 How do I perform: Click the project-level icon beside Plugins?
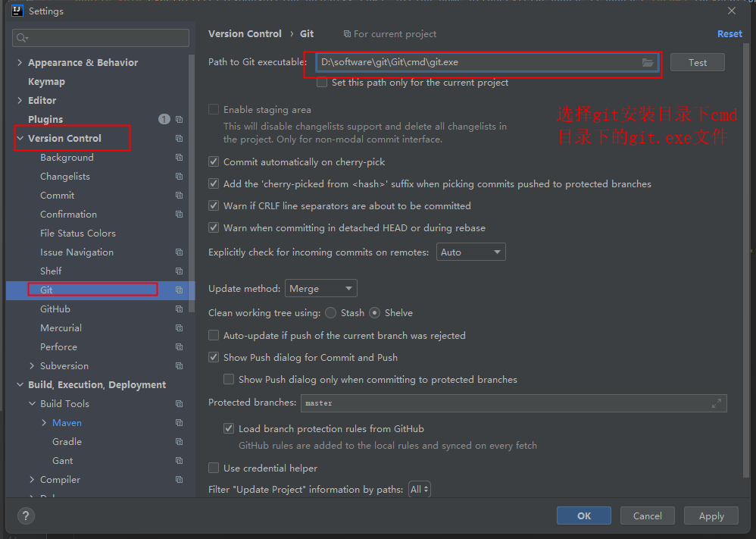(x=180, y=119)
